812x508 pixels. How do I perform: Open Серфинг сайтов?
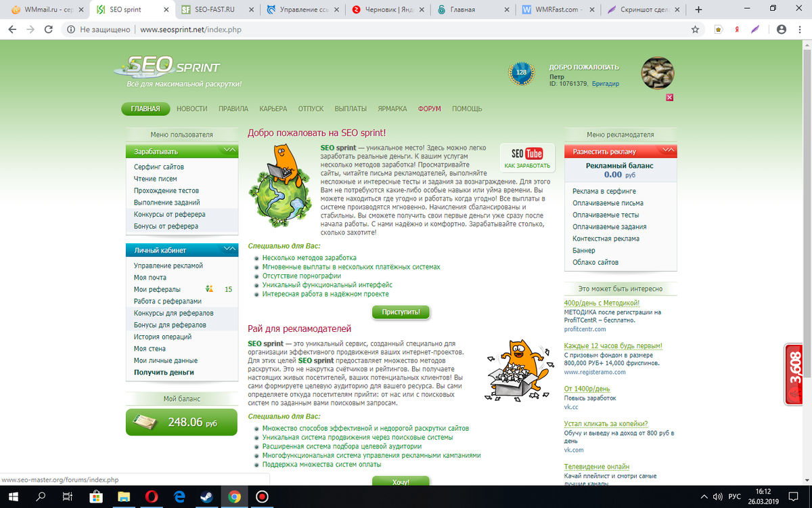point(159,167)
